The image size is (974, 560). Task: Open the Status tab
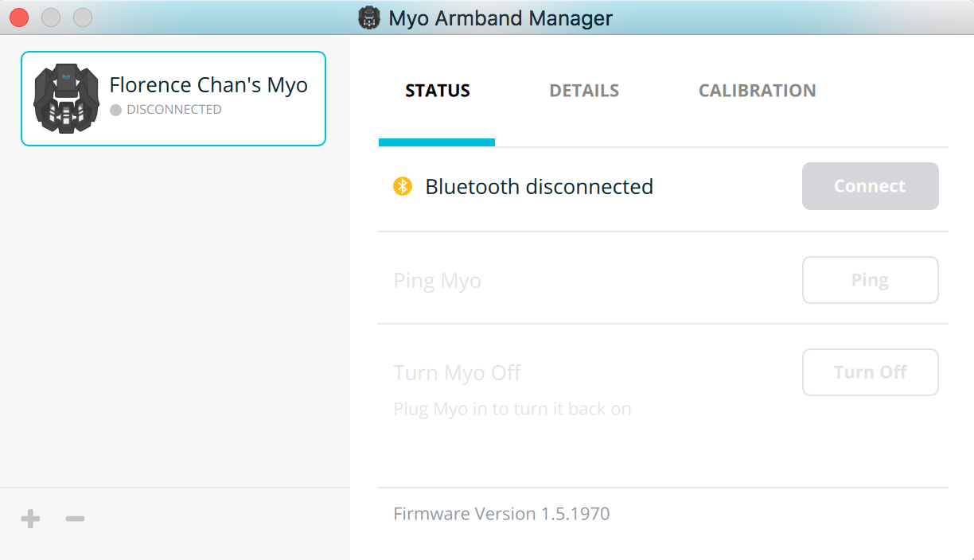tap(438, 91)
